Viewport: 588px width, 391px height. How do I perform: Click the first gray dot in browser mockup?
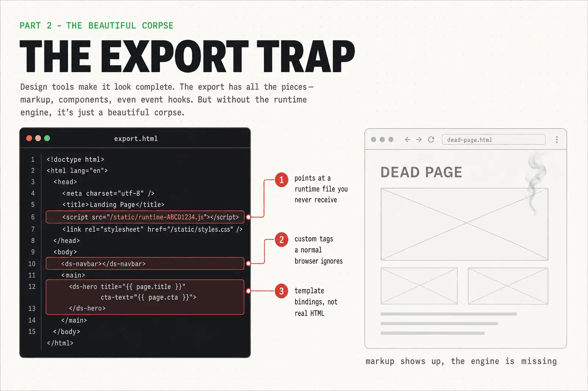pos(373,139)
